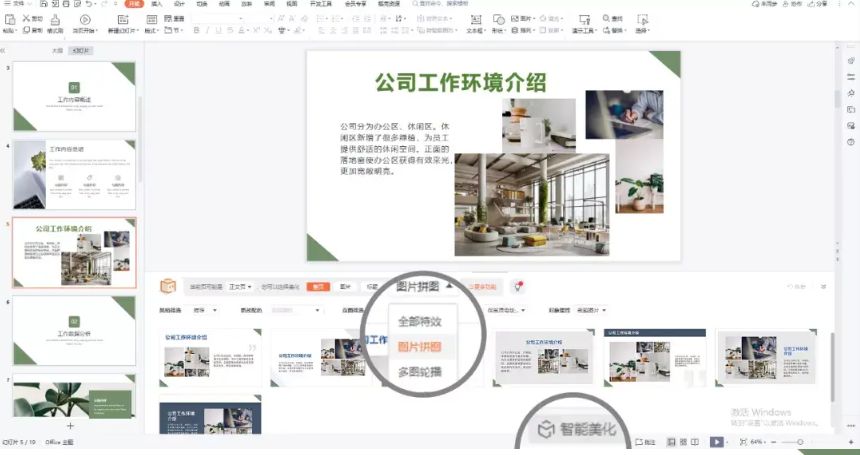The height and width of the screenshot is (455, 860).
Task: Click the zoom out minus button
Action: (774, 442)
